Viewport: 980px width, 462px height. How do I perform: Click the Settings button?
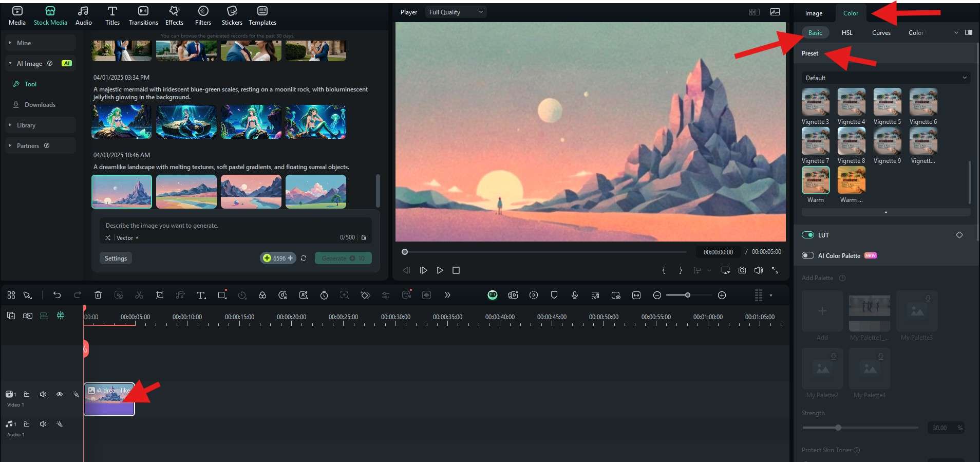(x=116, y=258)
